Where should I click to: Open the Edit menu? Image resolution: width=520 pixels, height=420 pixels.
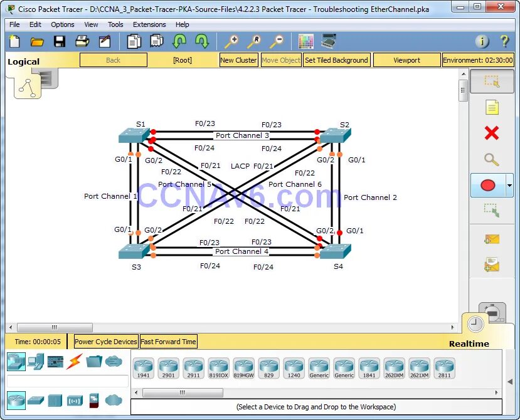tap(35, 24)
